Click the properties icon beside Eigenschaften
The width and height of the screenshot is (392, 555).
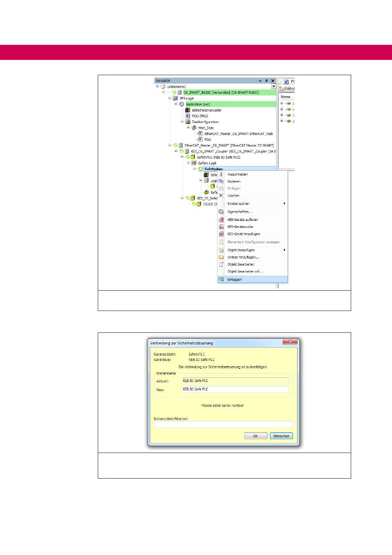[x=221, y=212]
